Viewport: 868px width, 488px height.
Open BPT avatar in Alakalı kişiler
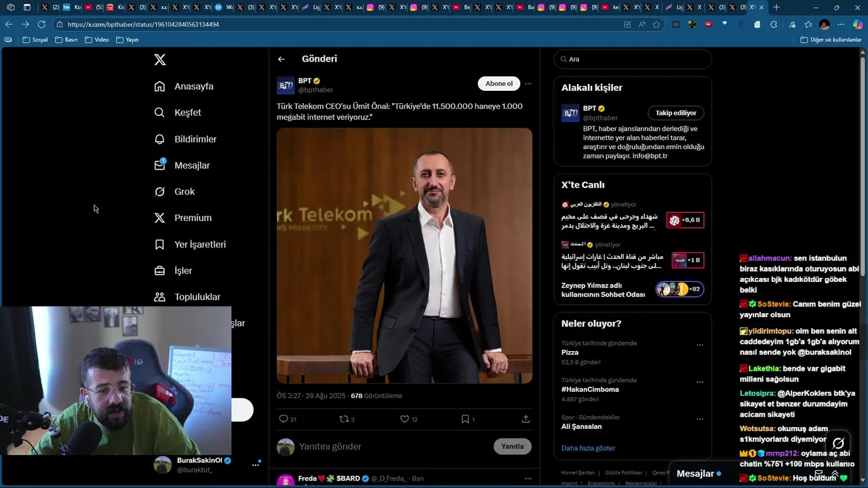pyautogui.click(x=570, y=113)
